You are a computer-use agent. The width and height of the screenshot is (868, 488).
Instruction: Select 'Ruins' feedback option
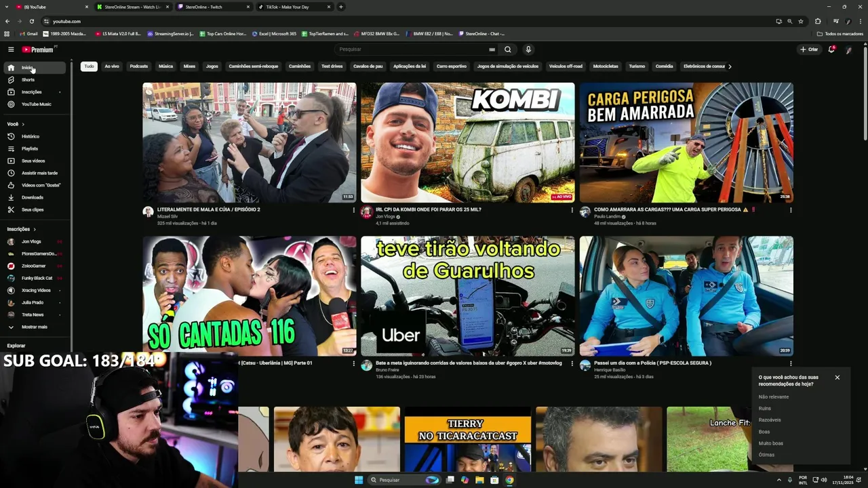coord(765,409)
